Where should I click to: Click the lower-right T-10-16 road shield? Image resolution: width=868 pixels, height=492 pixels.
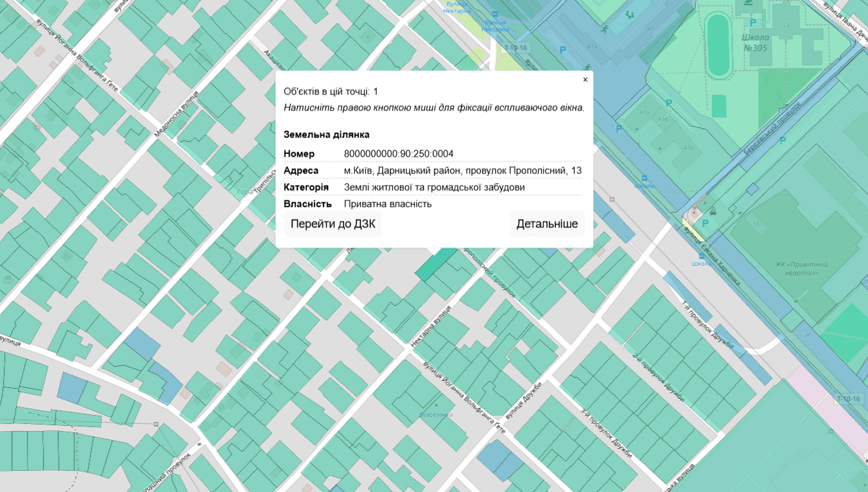[847, 399]
